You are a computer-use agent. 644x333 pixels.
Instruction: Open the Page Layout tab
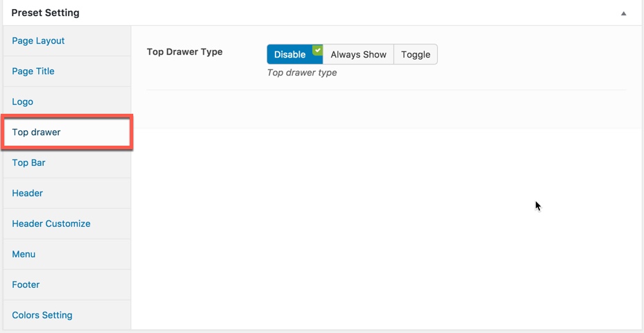[67, 41]
